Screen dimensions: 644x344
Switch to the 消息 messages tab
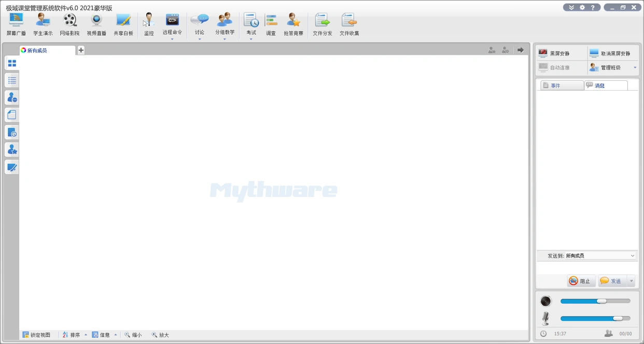tap(606, 85)
